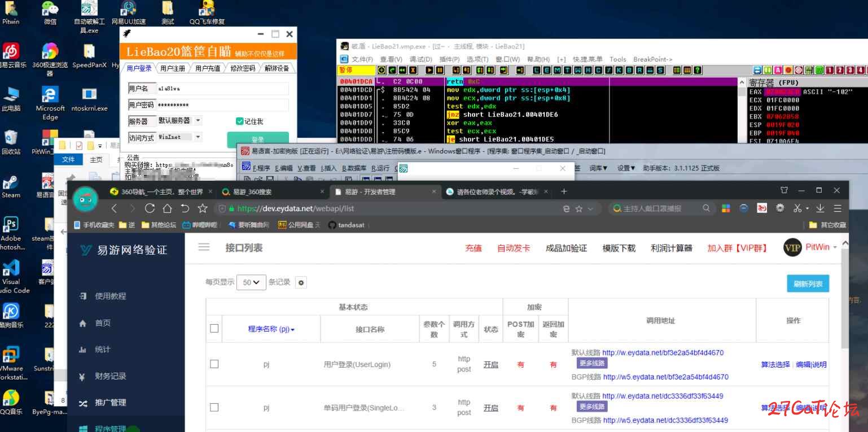This screenshot has width=868, height=432.
Task: Click the VIP avatar badge in page header
Action: (792, 247)
